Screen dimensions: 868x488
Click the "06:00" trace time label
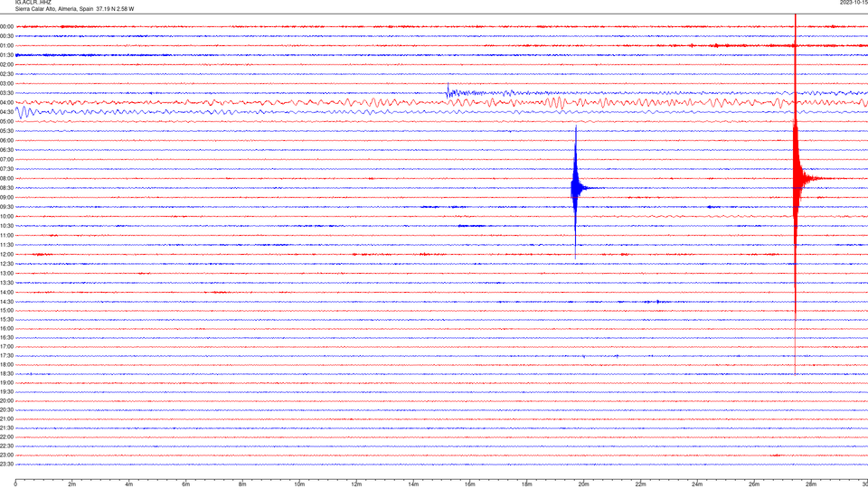[7, 141]
